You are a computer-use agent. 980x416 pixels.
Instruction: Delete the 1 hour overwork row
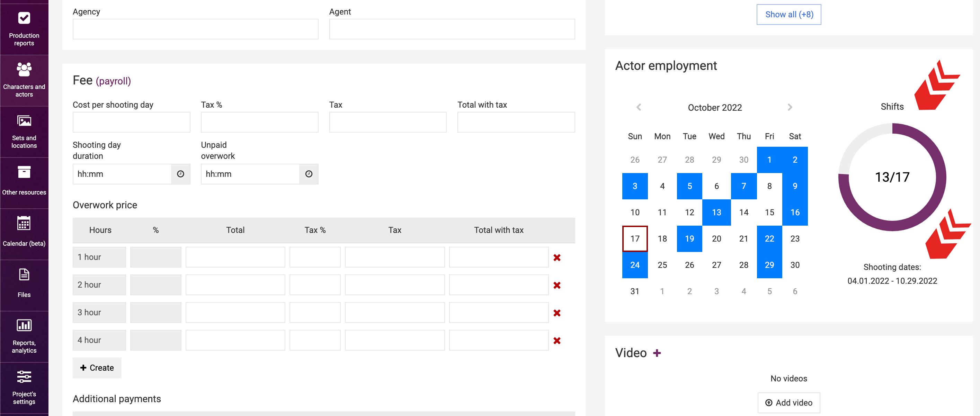[557, 257]
